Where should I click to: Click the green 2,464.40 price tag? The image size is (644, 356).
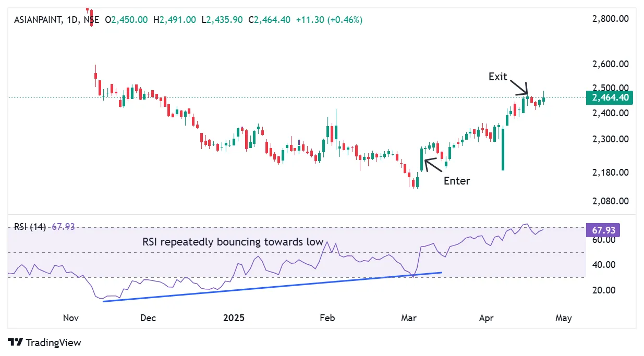click(x=610, y=97)
